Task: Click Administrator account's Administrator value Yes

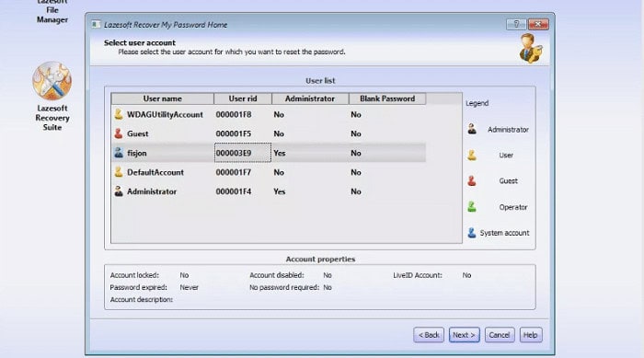Action: 280,191
